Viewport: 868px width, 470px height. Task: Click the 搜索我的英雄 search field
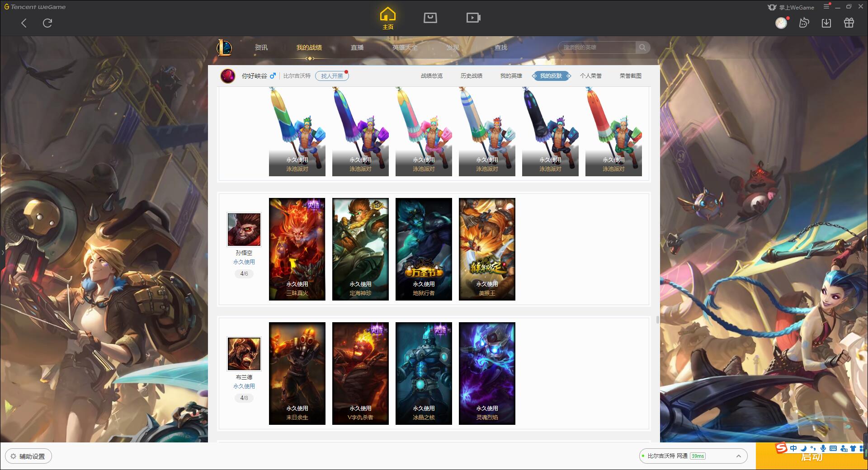click(x=597, y=47)
